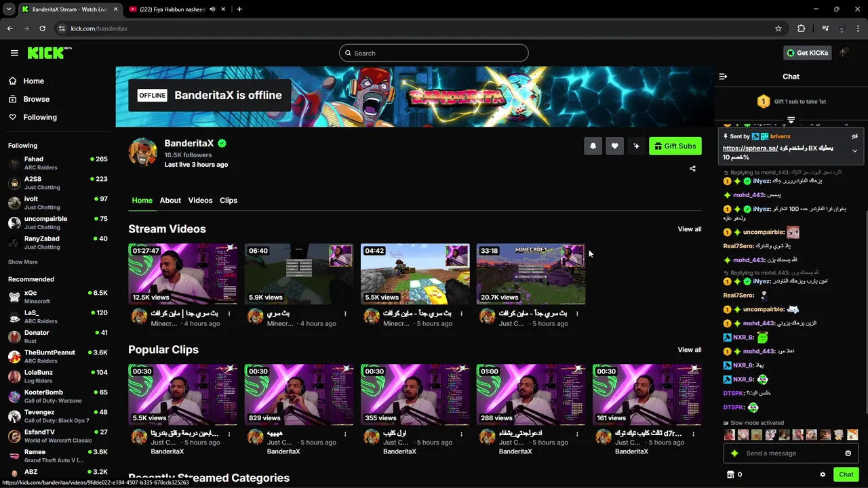Click the verified badge next to BanderitaX
Image resolution: width=868 pixels, height=488 pixels.
(x=222, y=144)
